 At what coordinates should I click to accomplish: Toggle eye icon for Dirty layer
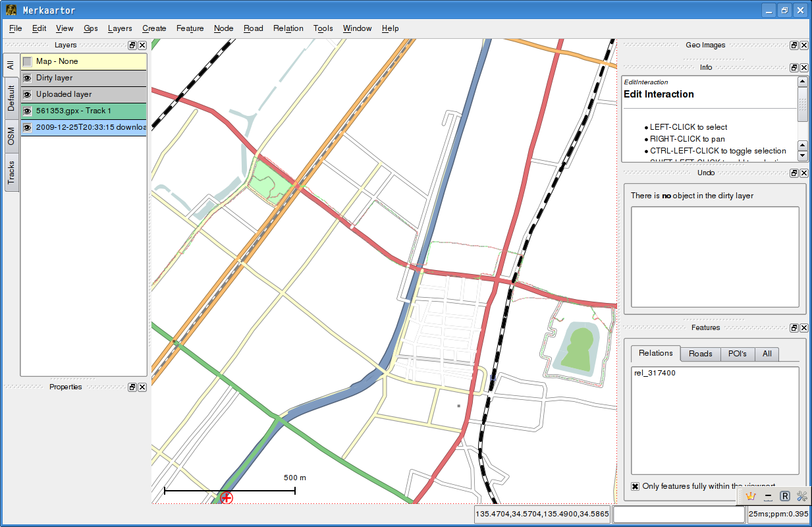[27, 78]
